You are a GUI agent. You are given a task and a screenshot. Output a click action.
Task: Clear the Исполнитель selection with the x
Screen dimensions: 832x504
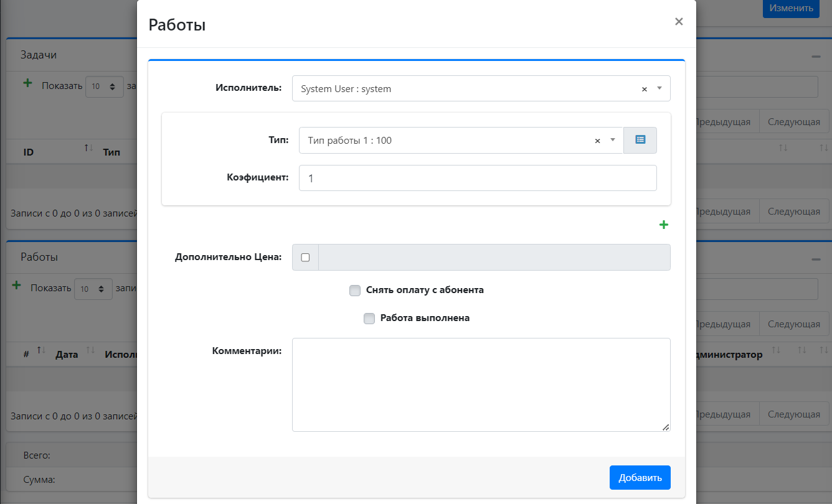pyautogui.click(x=645, y=89)
